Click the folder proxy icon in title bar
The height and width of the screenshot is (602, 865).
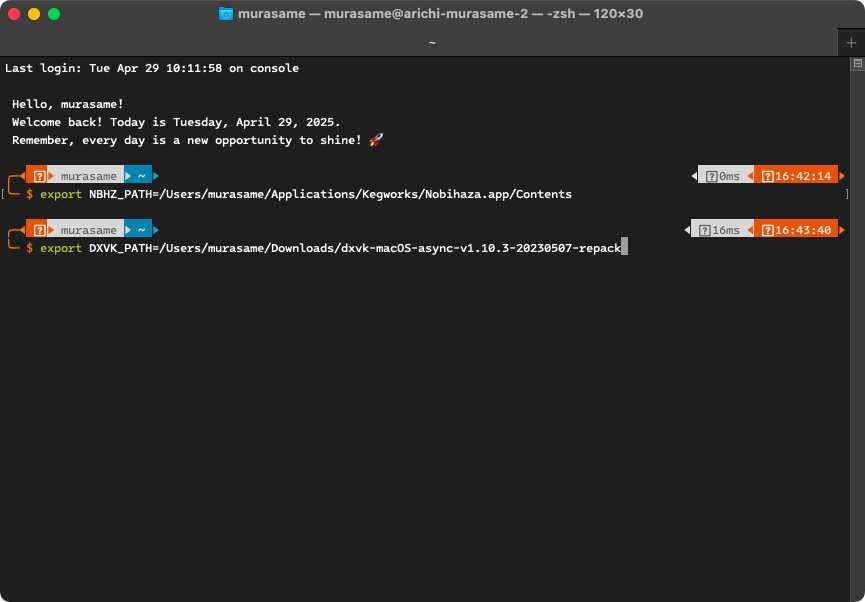226,14
